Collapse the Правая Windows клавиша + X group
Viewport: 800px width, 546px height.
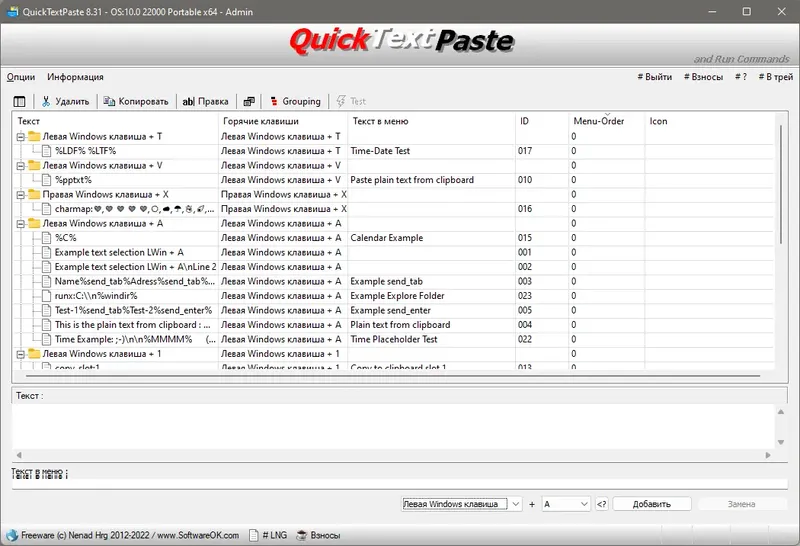tap(20, 195)
